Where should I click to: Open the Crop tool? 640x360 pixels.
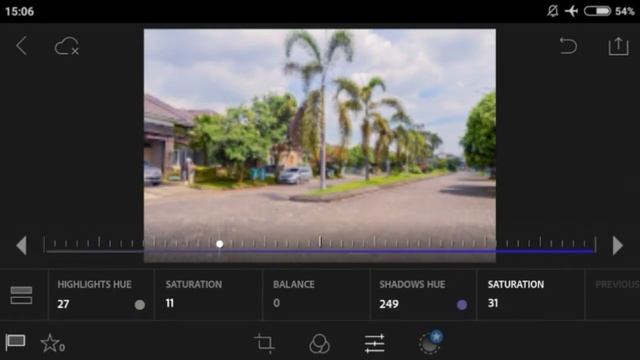click(x=264, y=343)
